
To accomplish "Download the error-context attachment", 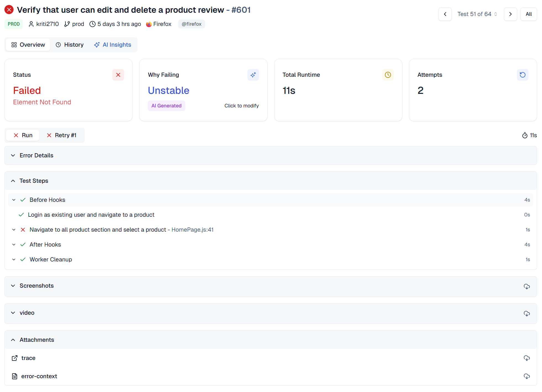I will (x=527, y=376).
